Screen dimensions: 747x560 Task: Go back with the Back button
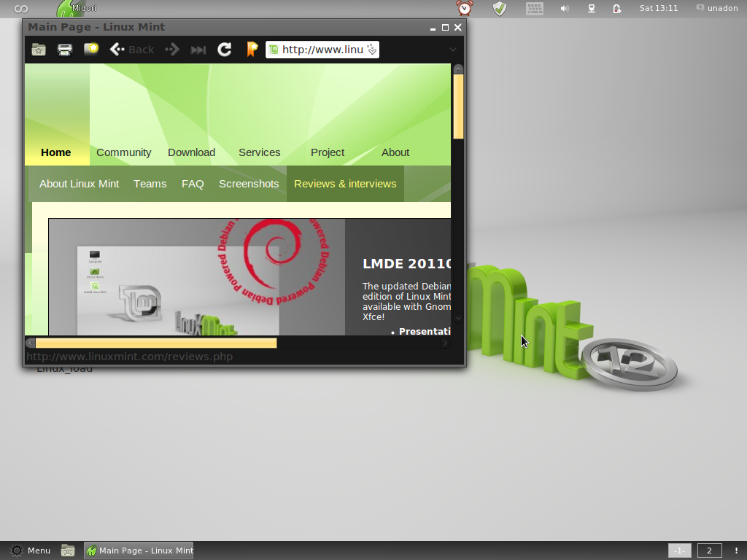point(132,50)
